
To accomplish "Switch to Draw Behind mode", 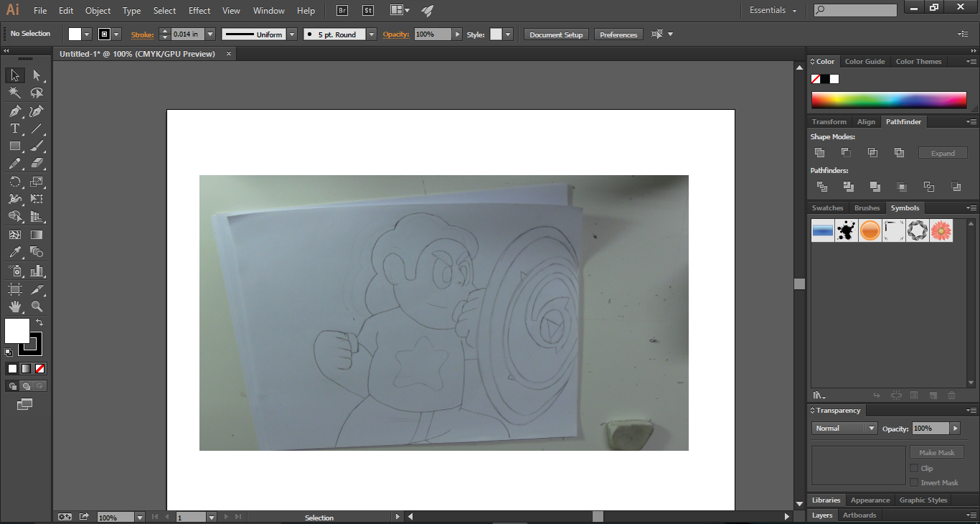I will [26, 386].
